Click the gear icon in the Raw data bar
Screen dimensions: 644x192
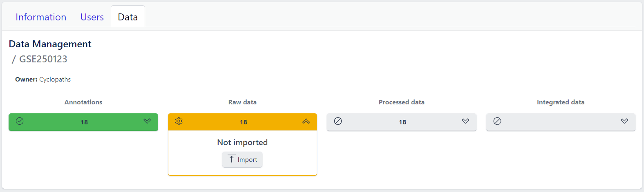click(x=179, y=121)
